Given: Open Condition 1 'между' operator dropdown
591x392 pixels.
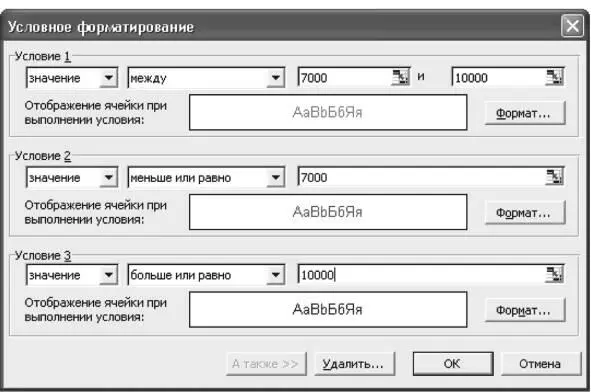Looking at the screenshot, I should [x=276, y=78].
